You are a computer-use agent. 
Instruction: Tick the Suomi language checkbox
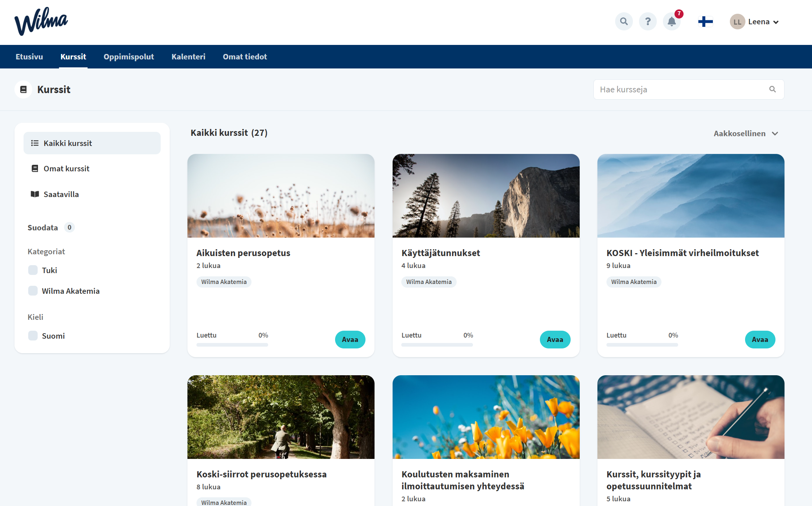33,336
